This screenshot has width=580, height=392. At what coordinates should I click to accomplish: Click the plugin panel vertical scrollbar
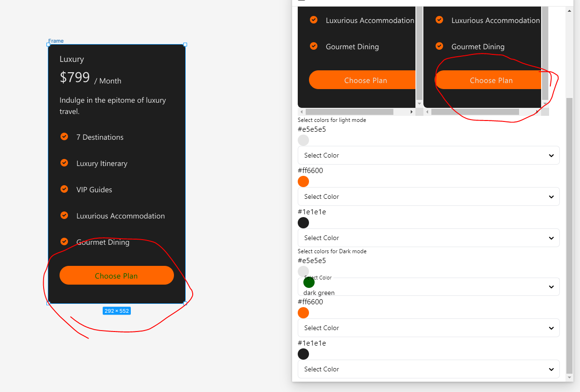[x=570, y=234]
